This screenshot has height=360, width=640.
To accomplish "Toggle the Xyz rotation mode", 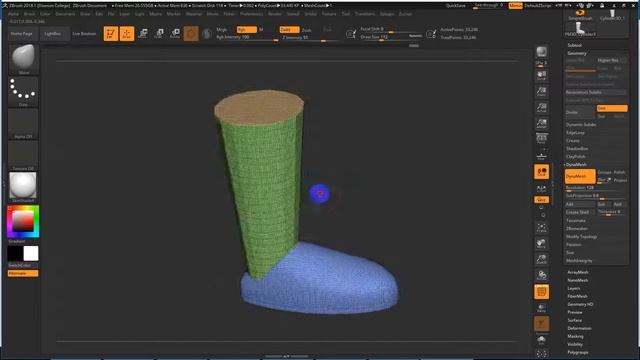I will [542, 200].
